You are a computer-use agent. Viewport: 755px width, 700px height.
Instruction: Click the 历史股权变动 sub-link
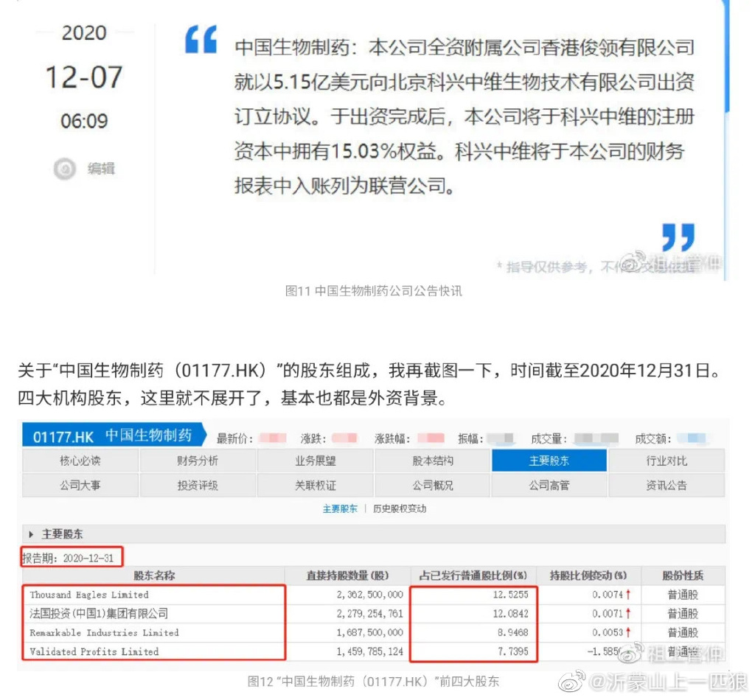point(400,509)
